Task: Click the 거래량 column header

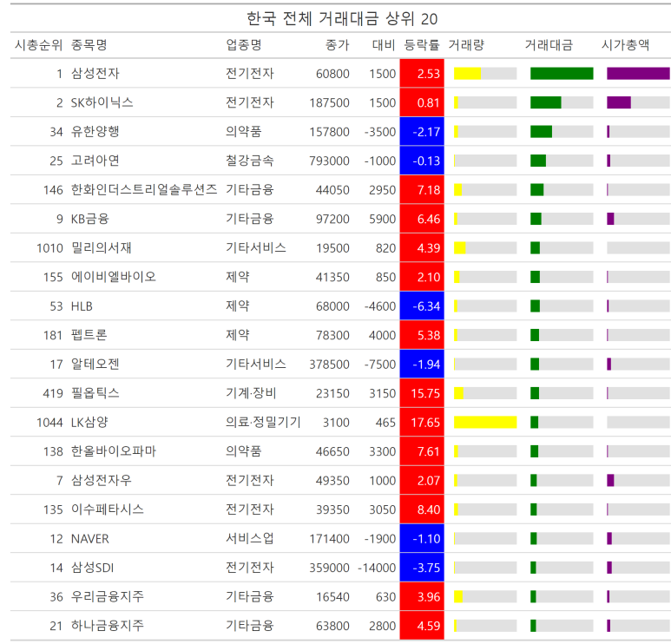Action: (466, 45)
